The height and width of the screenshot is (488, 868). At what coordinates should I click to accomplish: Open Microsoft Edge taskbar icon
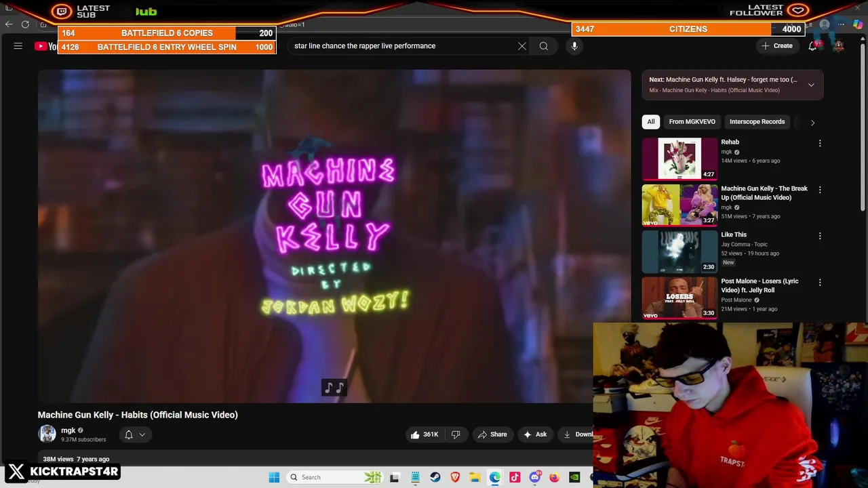click(495, 477)
